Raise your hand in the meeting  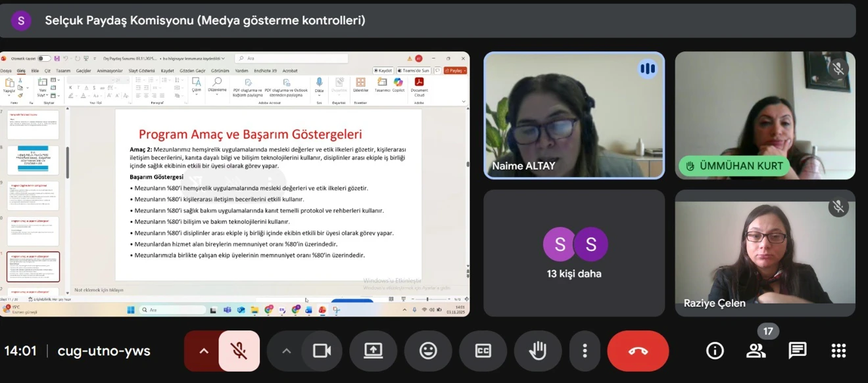[x=538, y=351]
